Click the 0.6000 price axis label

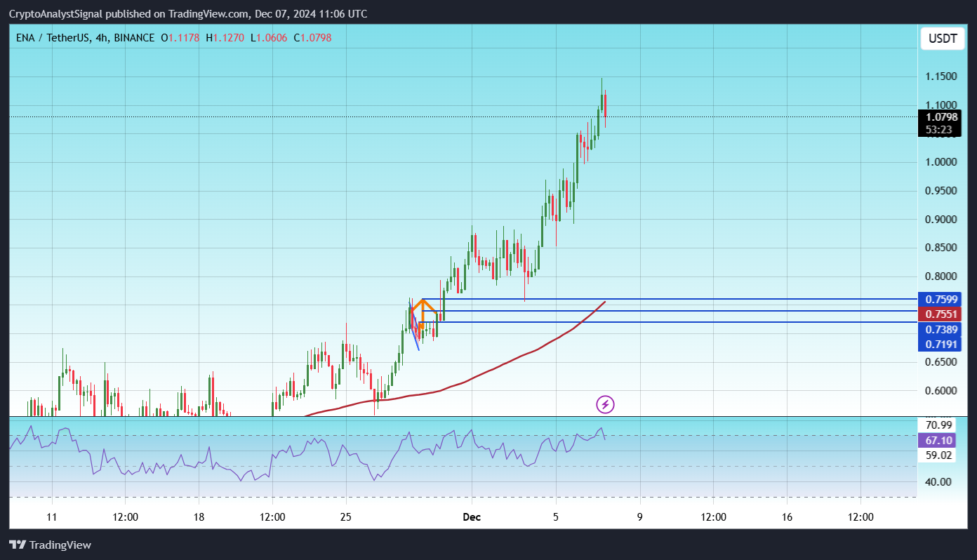pyautogui.click(x=941, y=391)
